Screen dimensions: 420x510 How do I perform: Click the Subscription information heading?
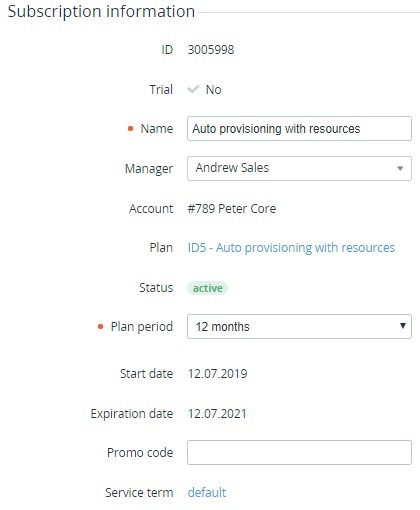coord(101,11)
